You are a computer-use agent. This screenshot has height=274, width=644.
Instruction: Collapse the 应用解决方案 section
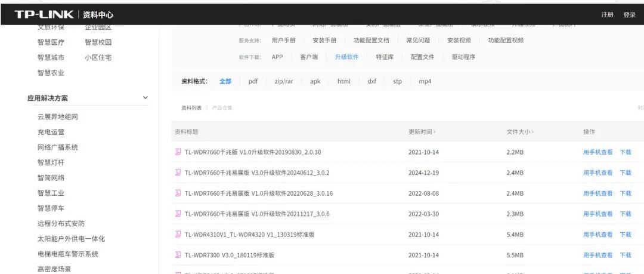coord(145,98)
